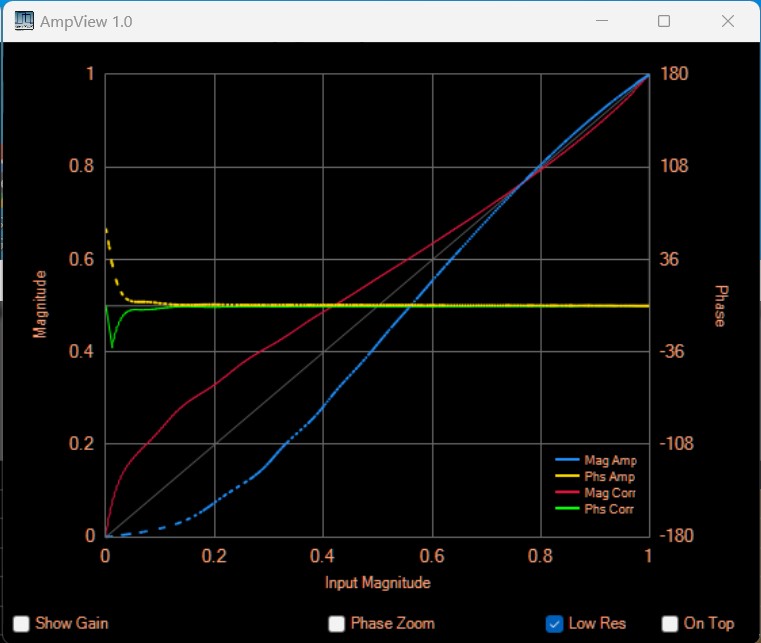Viewport: 761px width, 643px height.
Task: Uncheck the Low Res option
Action: [554, 623]
